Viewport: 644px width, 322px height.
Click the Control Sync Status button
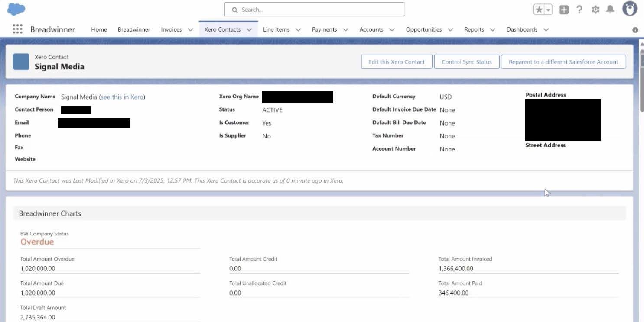[466, 62]
